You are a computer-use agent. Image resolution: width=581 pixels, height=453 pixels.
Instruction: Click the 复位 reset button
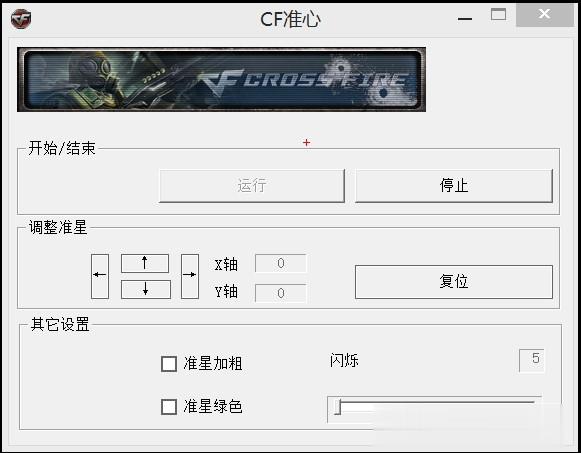tap(454, 282)
